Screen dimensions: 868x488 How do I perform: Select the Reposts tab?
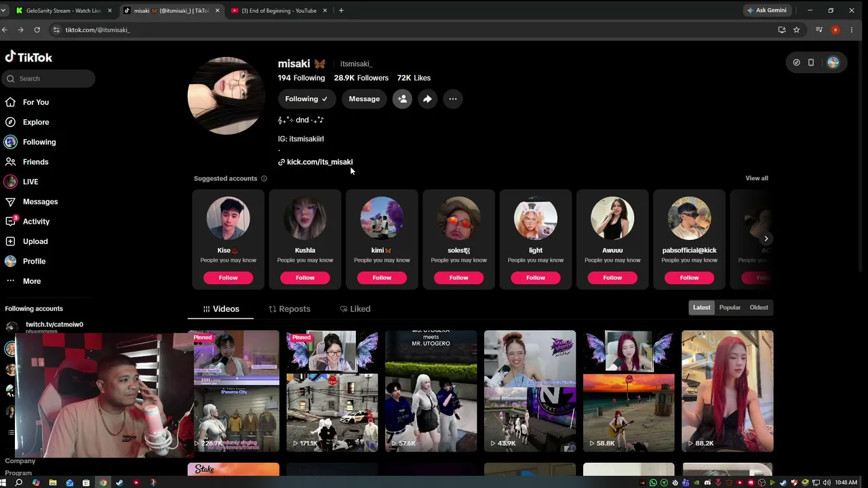[x=290, y=309]
